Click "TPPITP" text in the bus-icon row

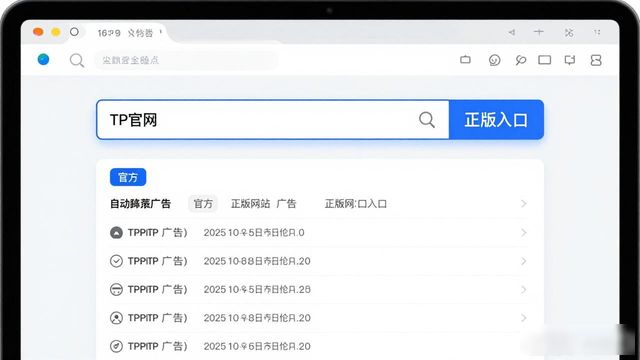(x=143, y=289)
